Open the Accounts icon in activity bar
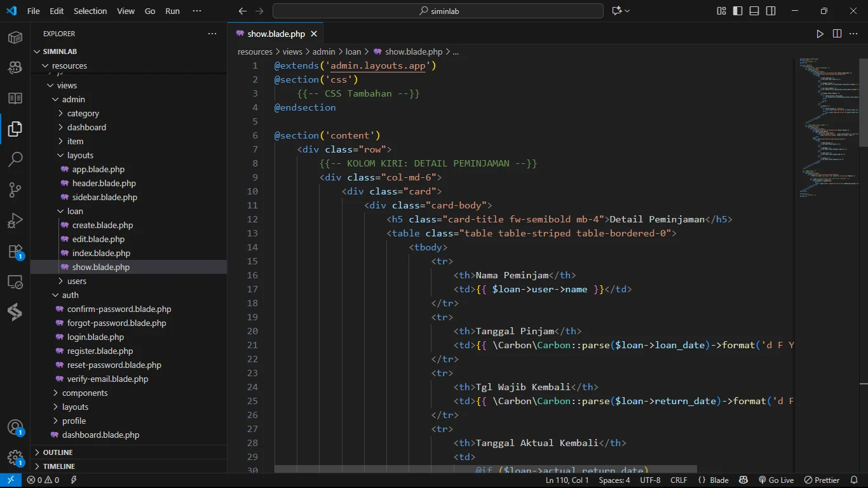Screen dimensions: 868x488 [x=15, y=427]
